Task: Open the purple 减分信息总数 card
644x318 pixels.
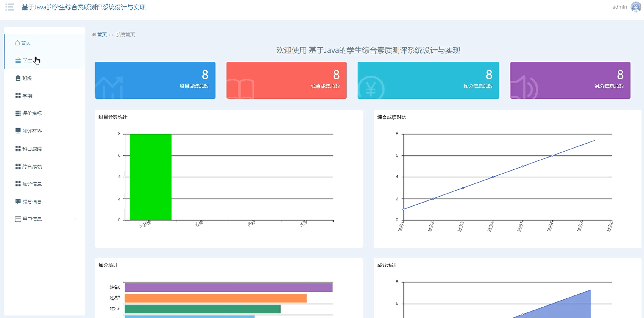Action: coord(571,80)
